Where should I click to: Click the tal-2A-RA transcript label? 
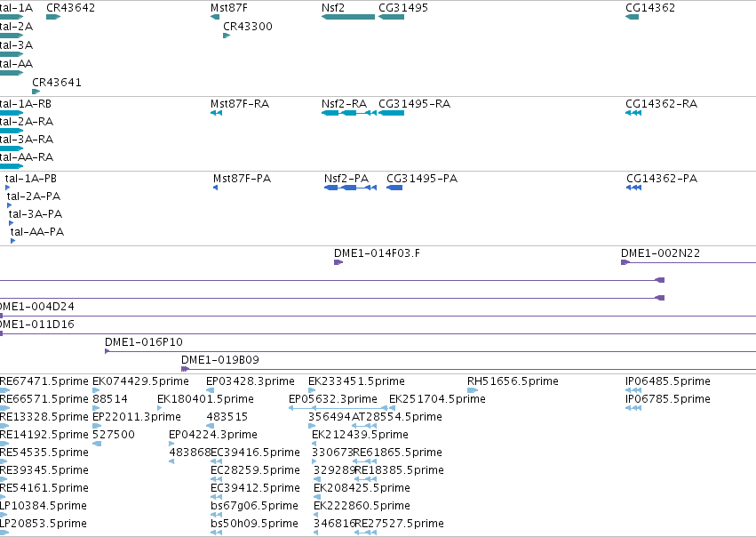[27, 122]
